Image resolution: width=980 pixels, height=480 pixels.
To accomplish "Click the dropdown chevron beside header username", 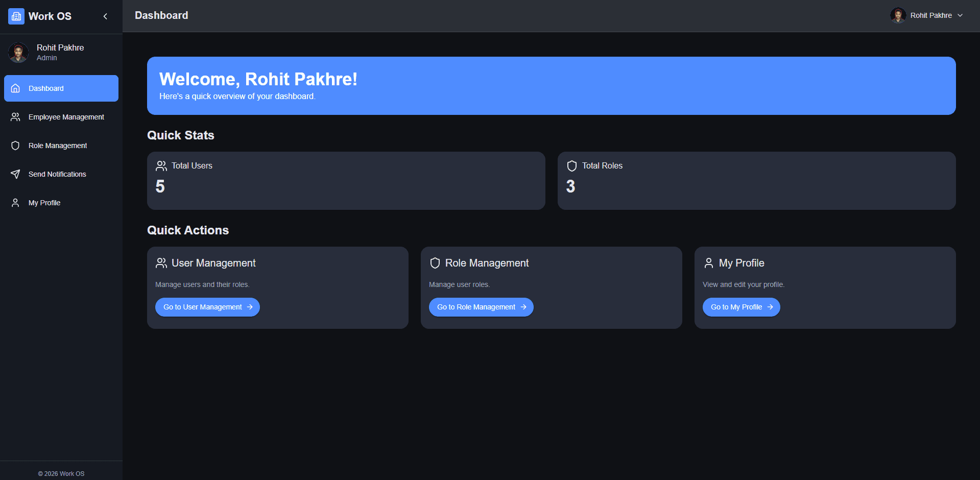I will [x=960, y=15].
